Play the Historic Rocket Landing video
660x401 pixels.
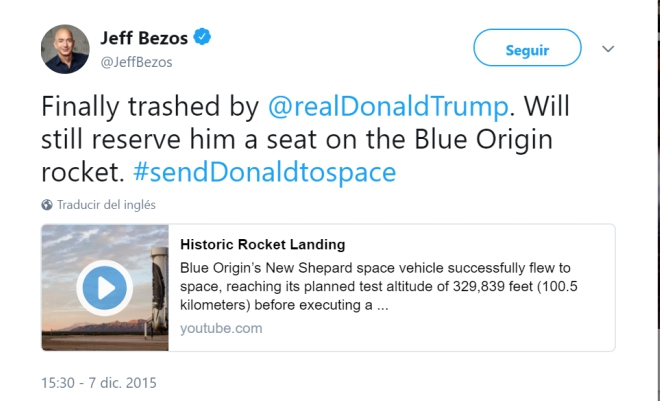click(x=104, y=288)
